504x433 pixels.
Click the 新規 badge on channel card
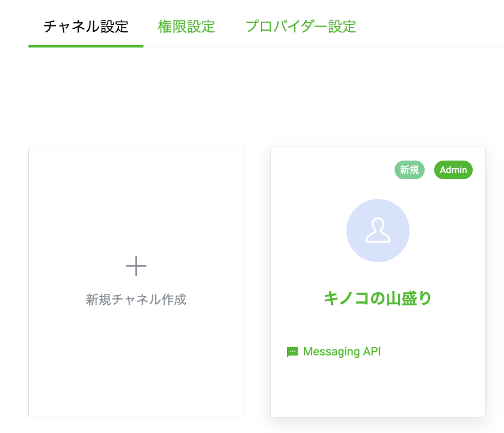coord(410,170)
